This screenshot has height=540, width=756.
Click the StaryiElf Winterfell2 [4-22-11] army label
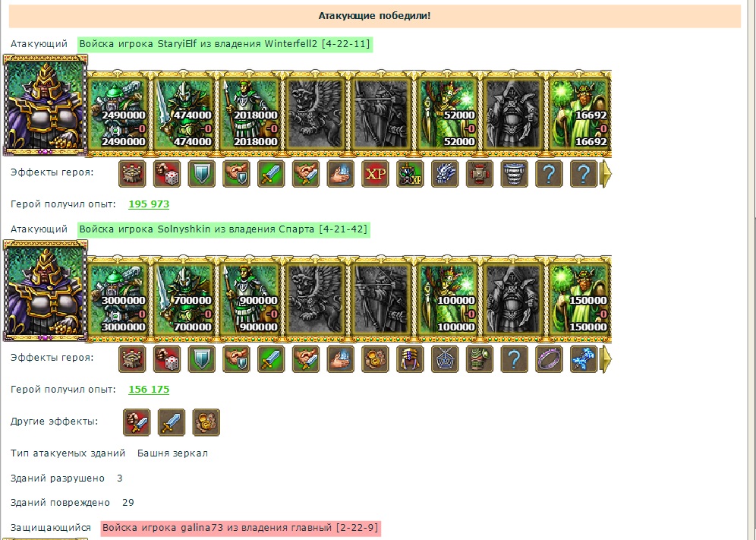[x=225, y=44]
